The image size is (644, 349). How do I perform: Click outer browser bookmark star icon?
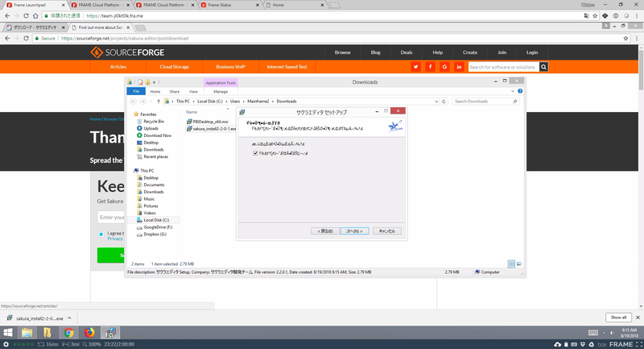[595, 15]
